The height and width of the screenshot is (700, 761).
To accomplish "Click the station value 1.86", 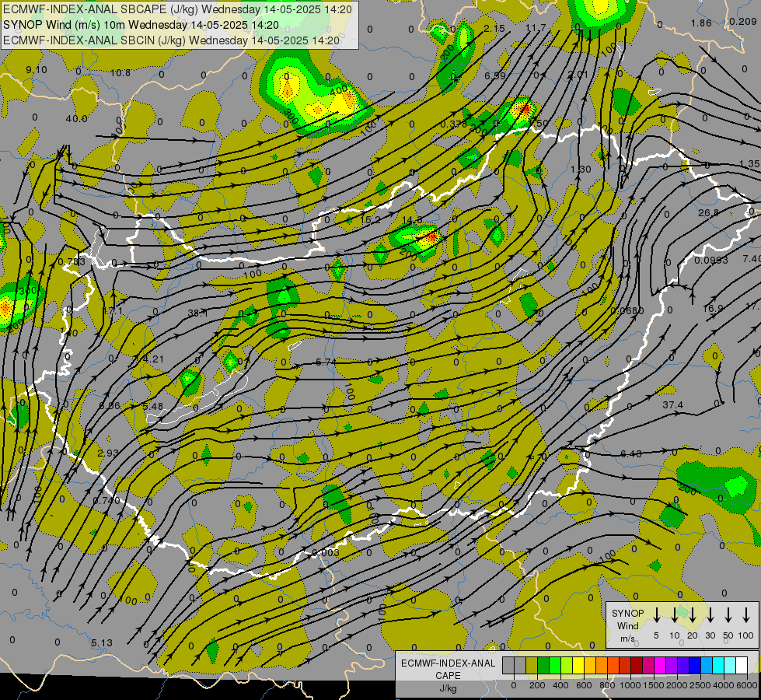I will coord(701,23).
